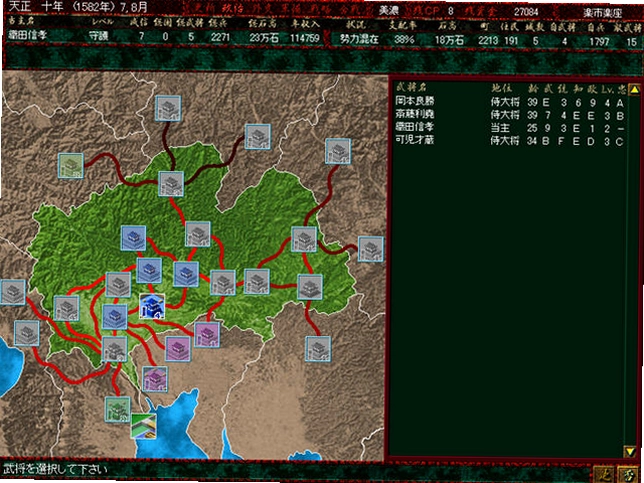Click the prompt 武将を選択して下さい
The height and width of the screenshot is (483, 644).
(55, 469)
